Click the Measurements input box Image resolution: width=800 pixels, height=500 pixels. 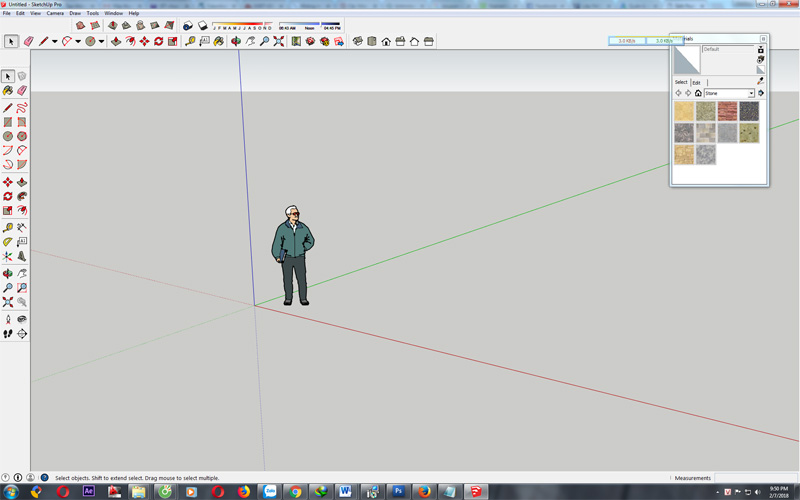coord(755,478)
